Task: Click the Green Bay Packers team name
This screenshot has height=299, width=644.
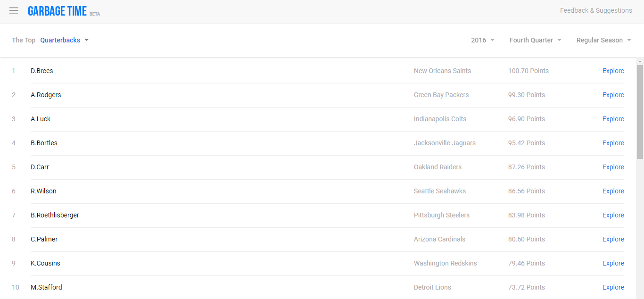Action: 441,95
